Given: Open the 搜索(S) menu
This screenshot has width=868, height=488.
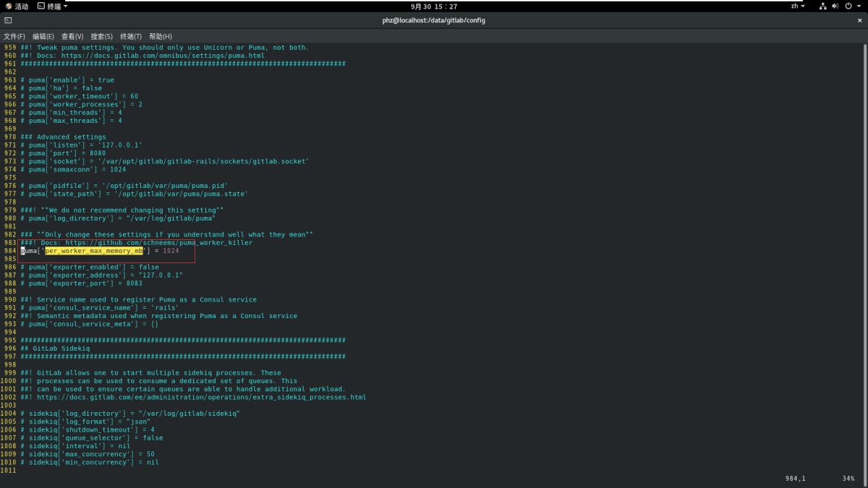Looking at the screenshot, I should [x=102, y=36].
